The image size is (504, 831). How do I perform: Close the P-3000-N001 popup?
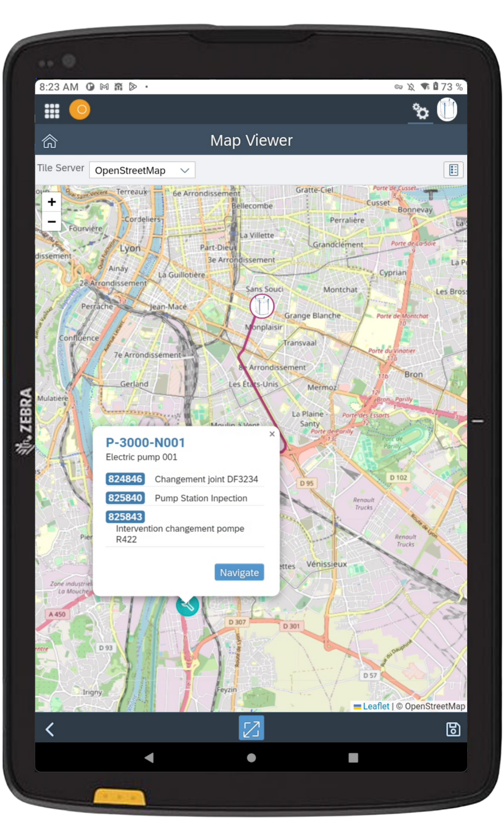click(272, 434)
